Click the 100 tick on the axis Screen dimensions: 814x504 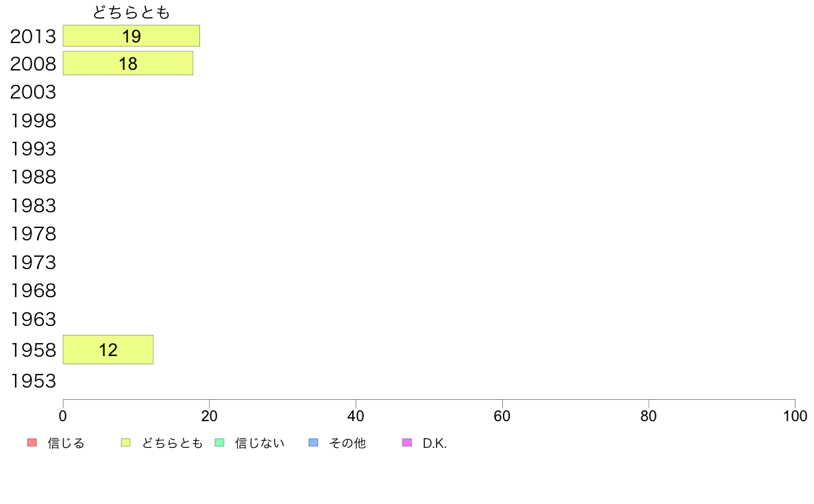pyautogui.click(x=795, y=416)
